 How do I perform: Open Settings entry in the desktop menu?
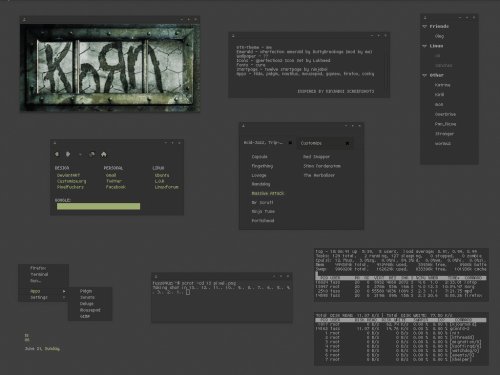39,297
